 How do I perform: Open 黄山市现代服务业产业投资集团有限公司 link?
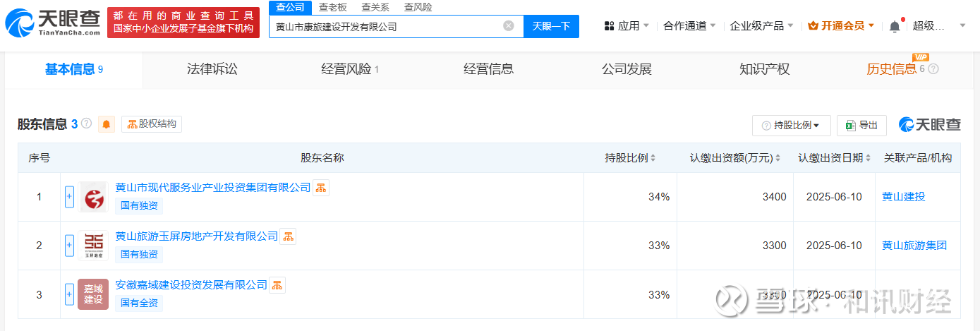(x=213, y=187)
